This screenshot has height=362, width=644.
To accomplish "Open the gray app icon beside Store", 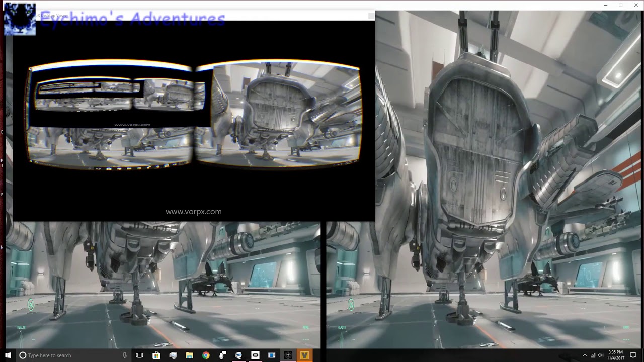I will point(173,355).
